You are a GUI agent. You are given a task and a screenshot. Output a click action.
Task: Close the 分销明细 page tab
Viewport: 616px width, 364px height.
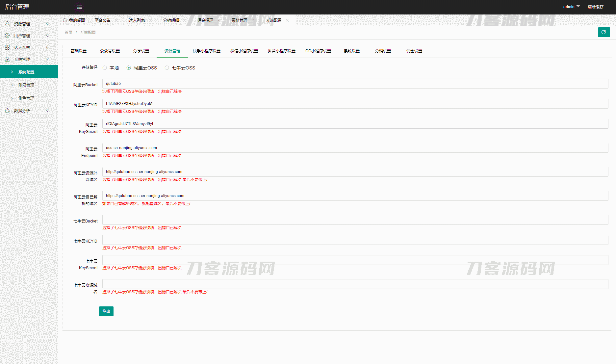point(185,20)
